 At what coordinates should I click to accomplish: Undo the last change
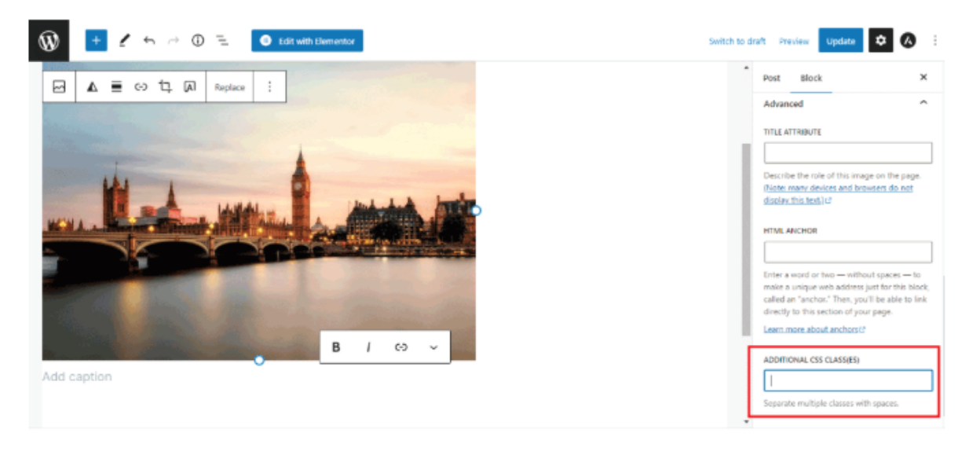pyautogui.click(x=149, y=41)
